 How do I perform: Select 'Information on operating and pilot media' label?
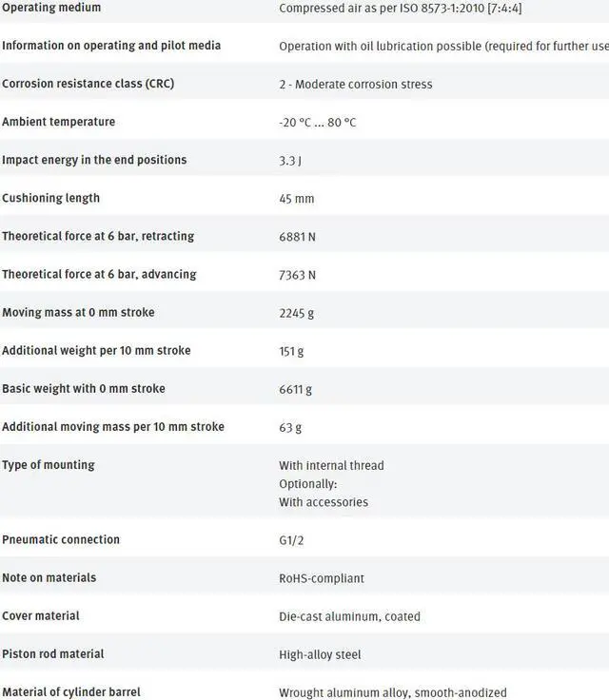[111, 46]
